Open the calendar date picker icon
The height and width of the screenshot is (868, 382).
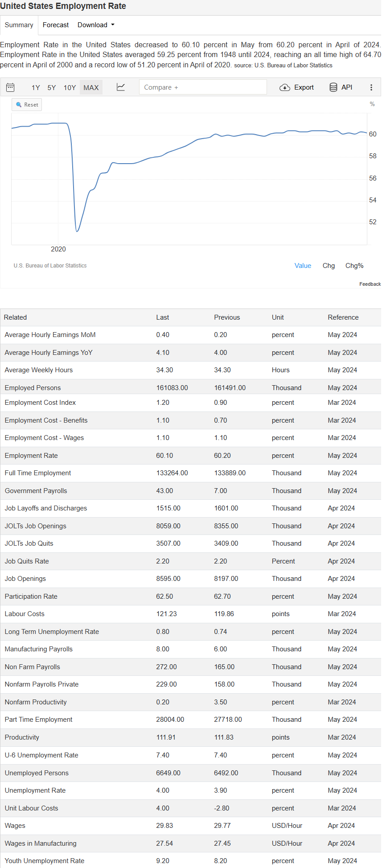coord(10,87)
